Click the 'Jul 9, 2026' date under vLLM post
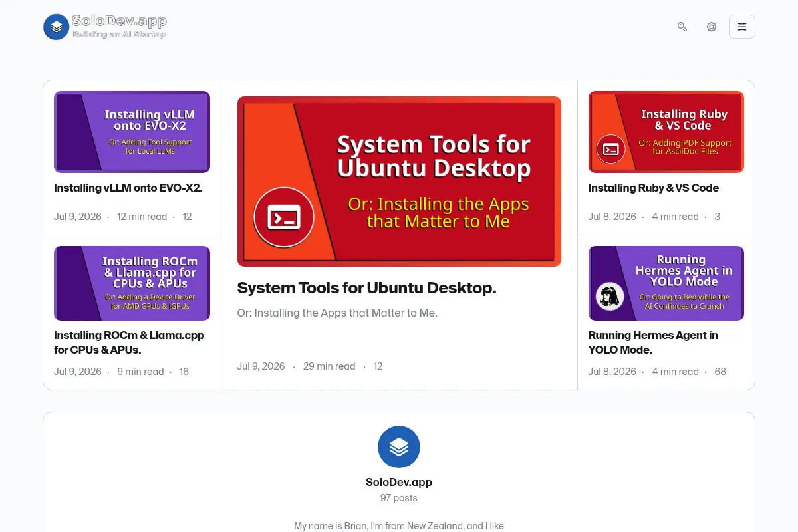The width and height of the screenshot is (798, 532). 78,217
